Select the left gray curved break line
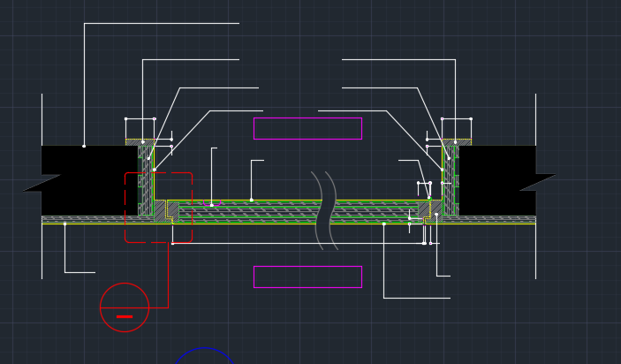Image resolution: width=621 pixels, height=364 pixels. coord(318,211)
